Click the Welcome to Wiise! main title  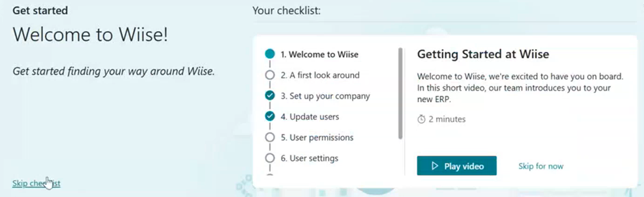tap(90, 35)
